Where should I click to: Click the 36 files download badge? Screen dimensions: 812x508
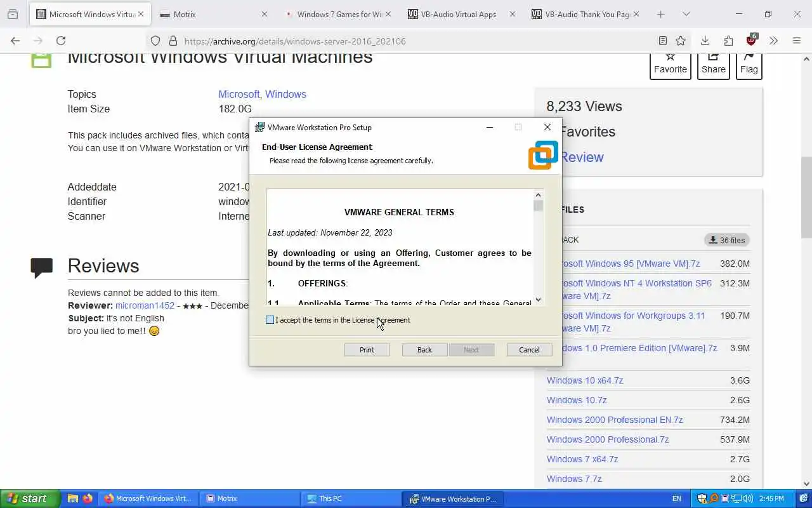tap(727, 240)
